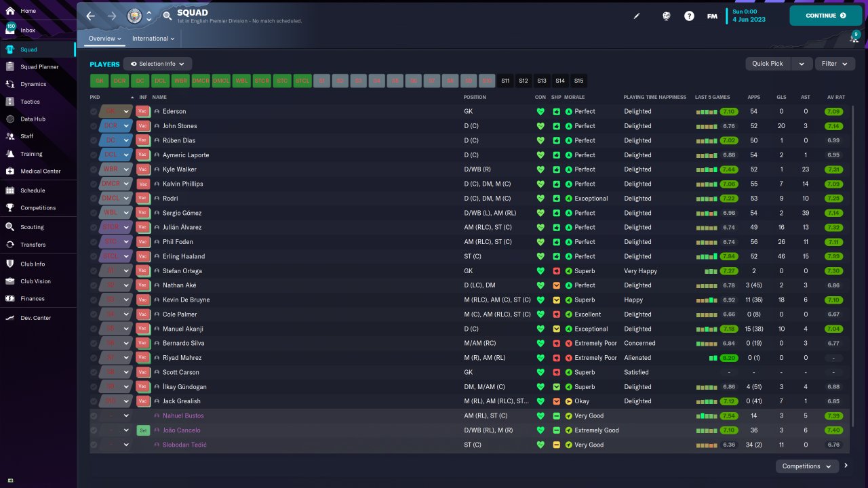Open Club Info in the sidebar

click(x=38, y=264)
